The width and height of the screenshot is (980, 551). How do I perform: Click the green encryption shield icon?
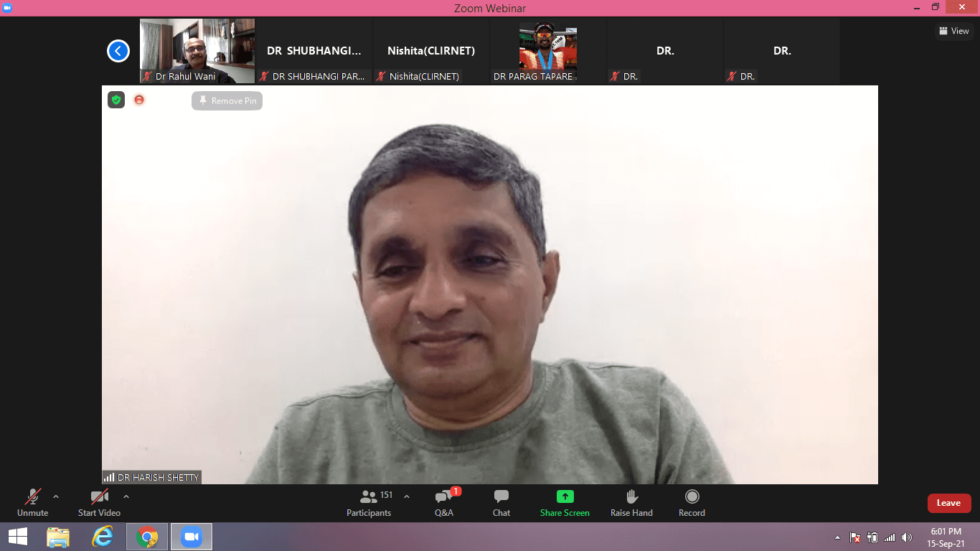[116, 100]
